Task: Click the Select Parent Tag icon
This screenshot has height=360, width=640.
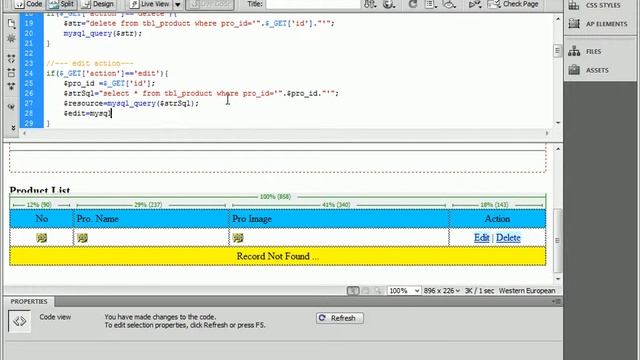Action: [x=11, y=107]
